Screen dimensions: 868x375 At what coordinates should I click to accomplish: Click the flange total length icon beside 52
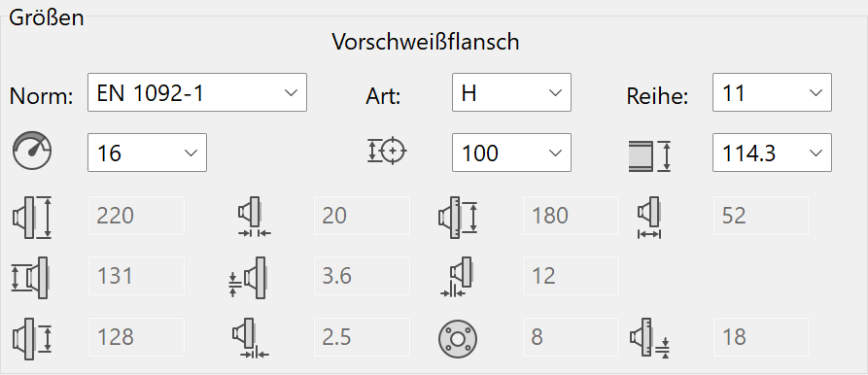tap(649, 218)
